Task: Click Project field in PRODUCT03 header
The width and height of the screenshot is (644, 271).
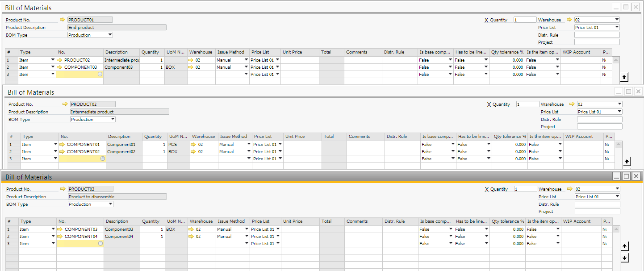Action: 597,211
